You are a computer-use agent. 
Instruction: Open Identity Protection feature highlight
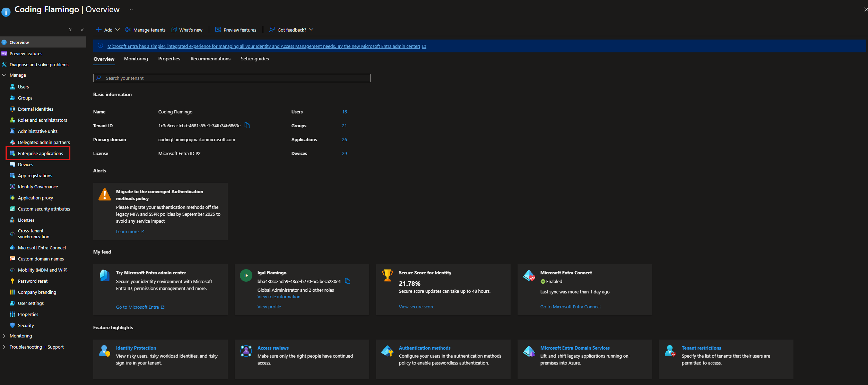tap(136, 348)
